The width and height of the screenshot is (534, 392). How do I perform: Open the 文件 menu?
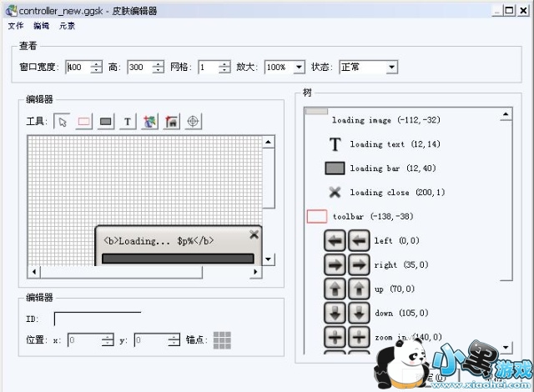click(16, 26)
